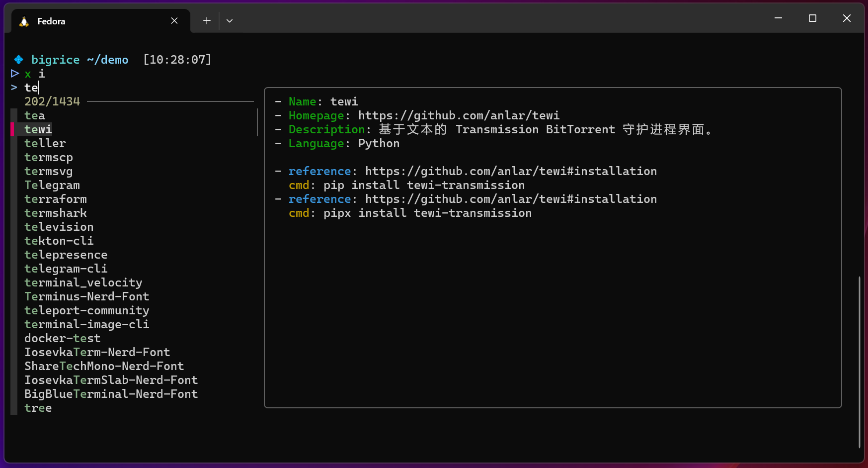The height and width of the screenshot is (468, 868).
Task: Select the 'terraform' entry
Action: [56, 199]
